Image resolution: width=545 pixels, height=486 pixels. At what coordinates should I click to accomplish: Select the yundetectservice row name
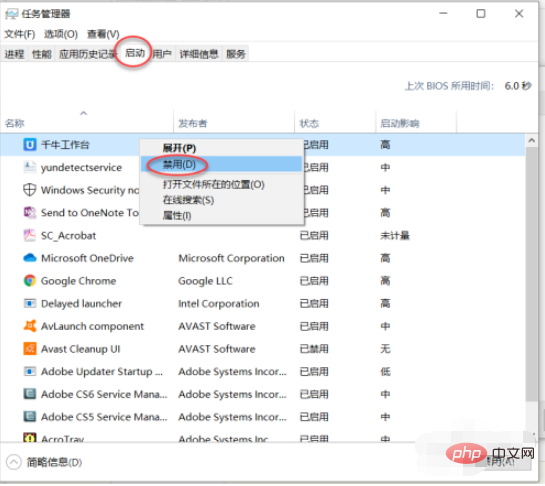click(x=81, y=167)
